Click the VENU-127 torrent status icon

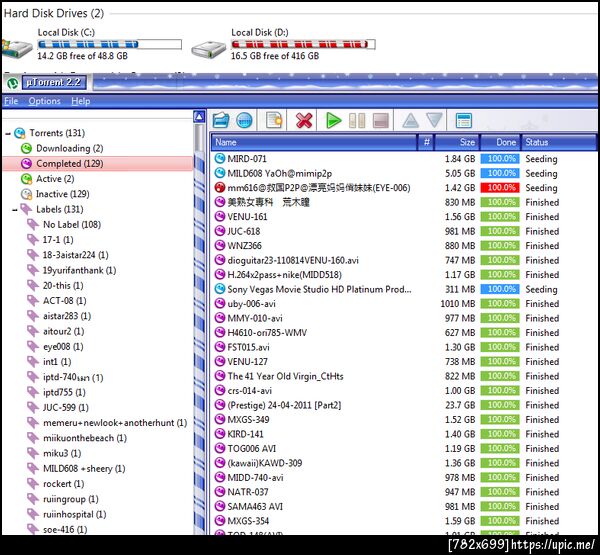point(220,361)
